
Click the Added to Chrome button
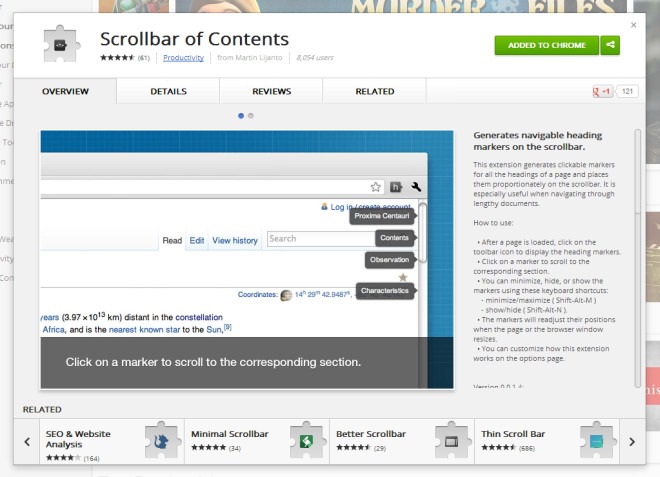tap(546, 45)
